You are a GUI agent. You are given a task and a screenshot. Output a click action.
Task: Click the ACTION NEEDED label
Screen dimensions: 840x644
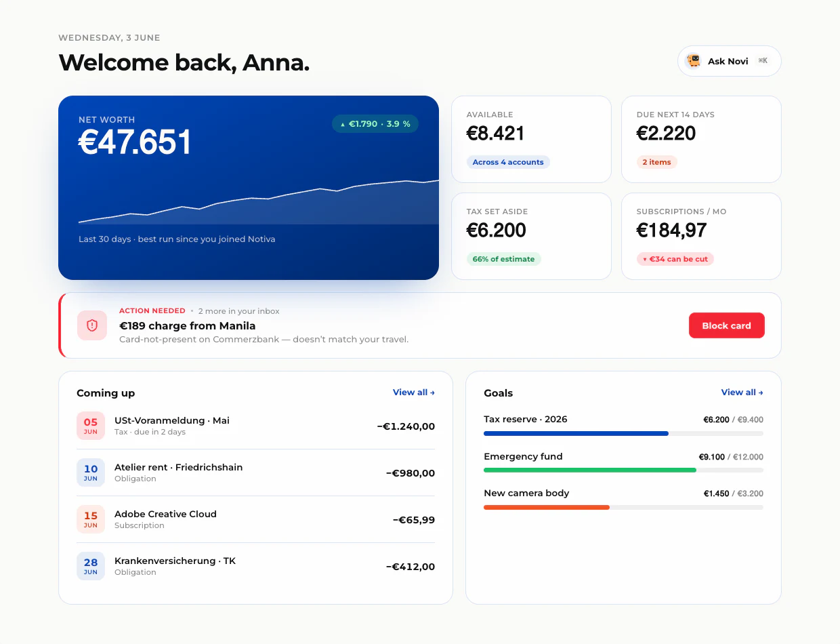point(152,310)
